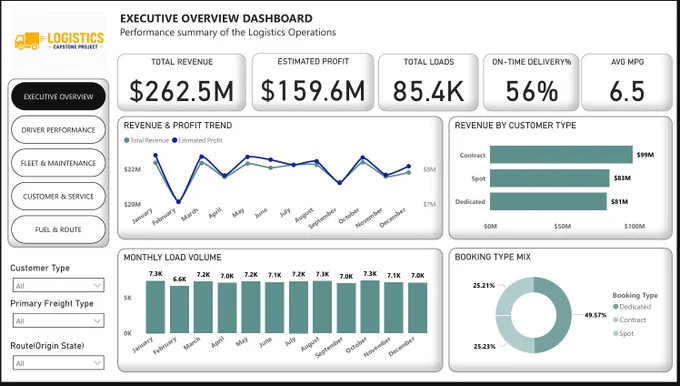Click the 'Monthly Load Volume' chart title
This screenshot has width=680, height=386.
click(x=173, y=257)
